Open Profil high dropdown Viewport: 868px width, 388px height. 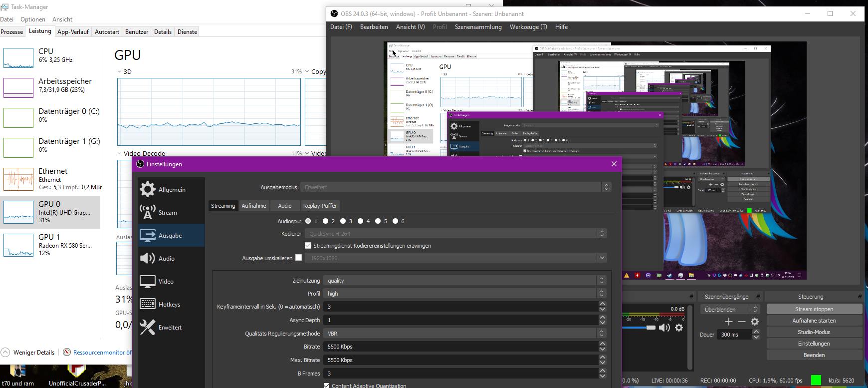pyautogui.click(x=464, y=294)
